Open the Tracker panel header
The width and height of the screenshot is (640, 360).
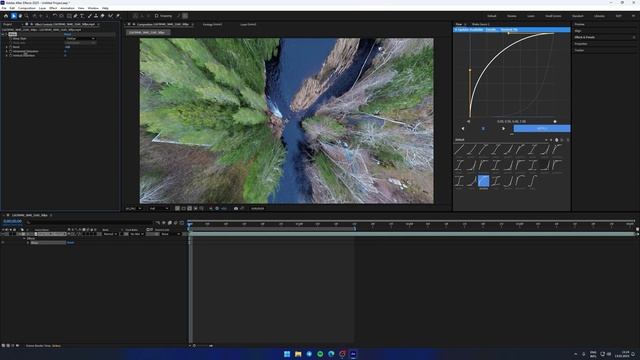[x=579, y=50]
